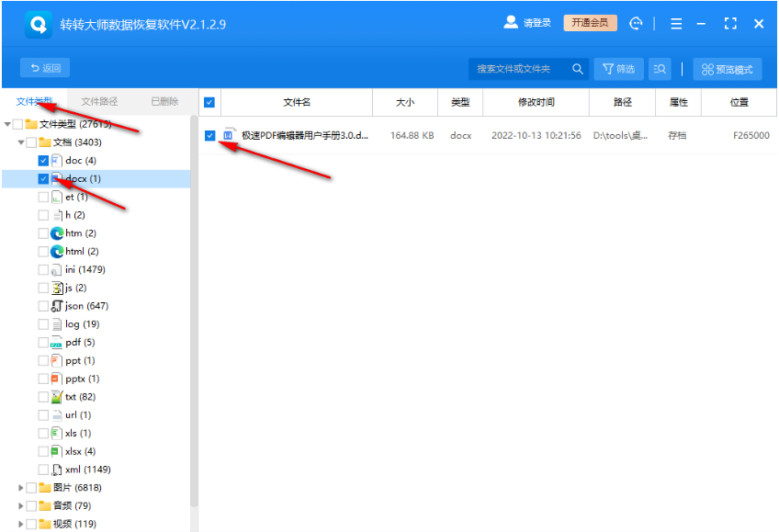Click the advanced search list icon
The height and width of the screenshot is (532, 779).
[x=660, y=69]
